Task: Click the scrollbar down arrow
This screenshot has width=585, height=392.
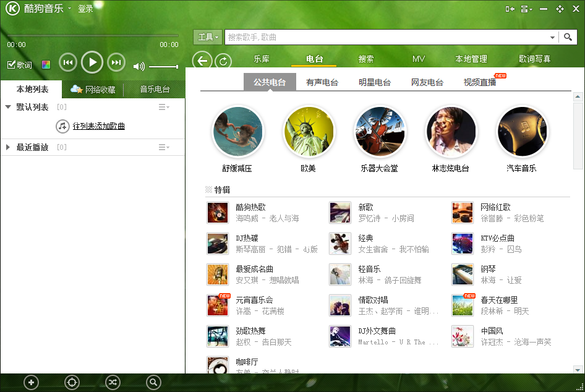Action: (578, 370)
